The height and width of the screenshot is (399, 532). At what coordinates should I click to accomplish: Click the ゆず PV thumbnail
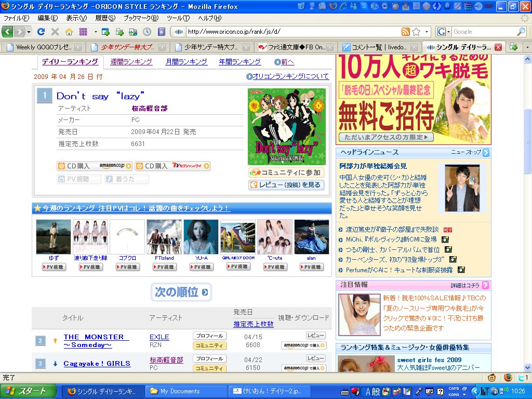[x=54, y=237]
